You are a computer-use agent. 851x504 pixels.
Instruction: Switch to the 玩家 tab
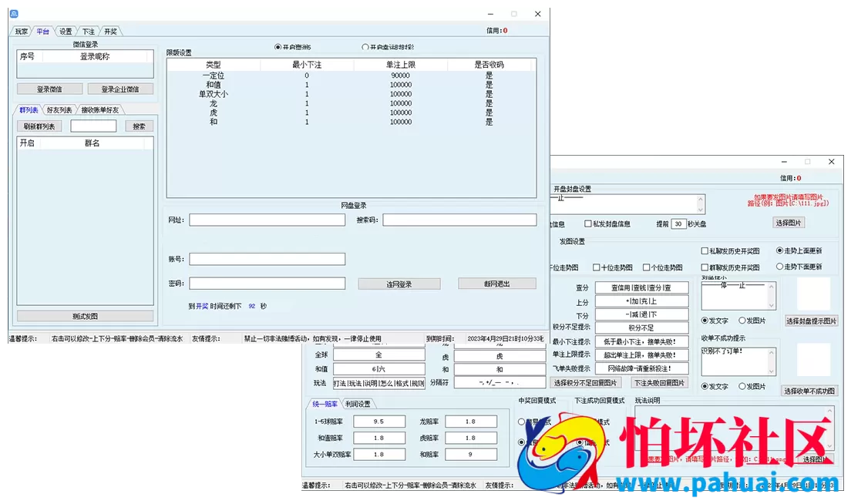(21, 32)
